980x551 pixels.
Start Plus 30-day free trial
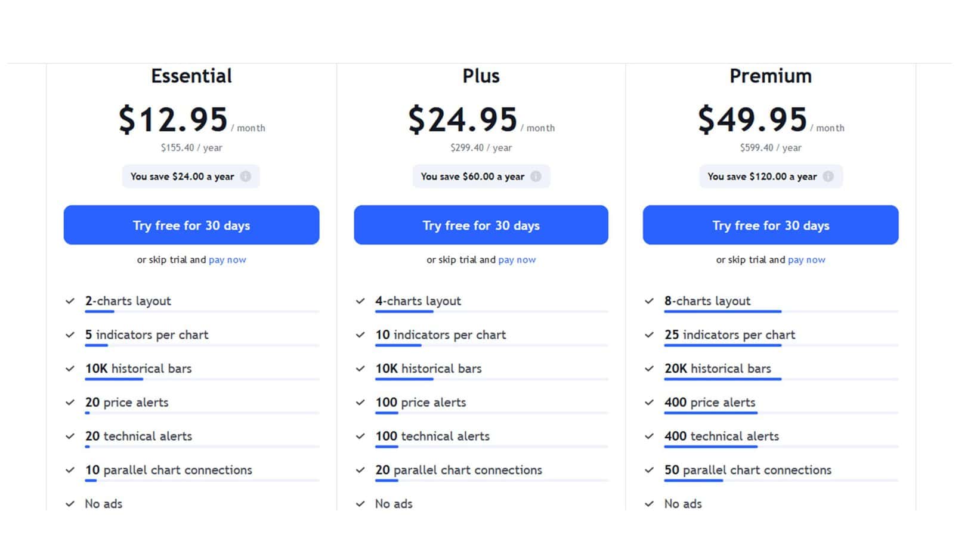(x=481, y=225)
